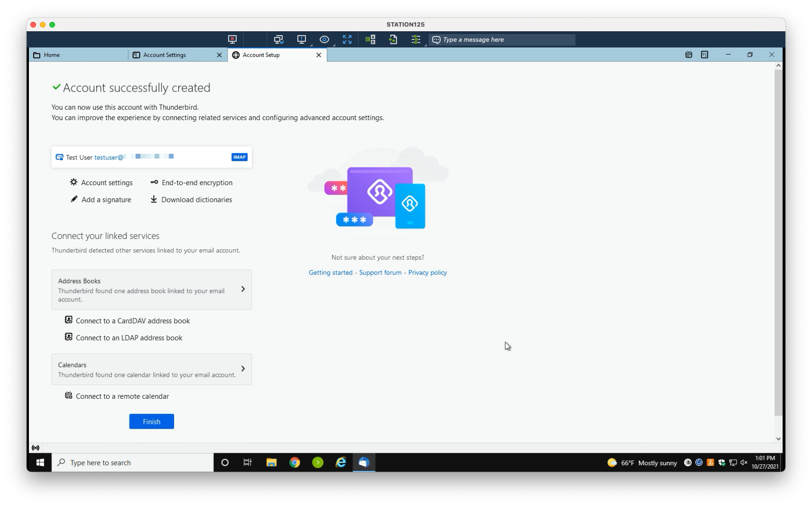
Task: Click the Finish button
Action: click(x=151, y=422)
